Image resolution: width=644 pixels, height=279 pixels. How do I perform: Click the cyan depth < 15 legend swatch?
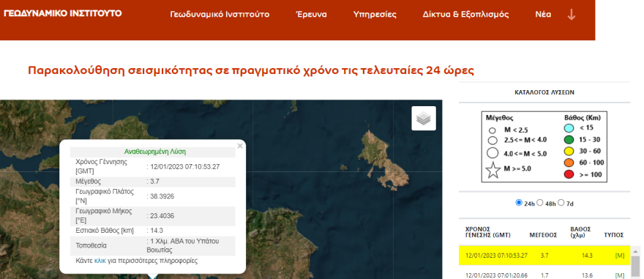point(569,128)
